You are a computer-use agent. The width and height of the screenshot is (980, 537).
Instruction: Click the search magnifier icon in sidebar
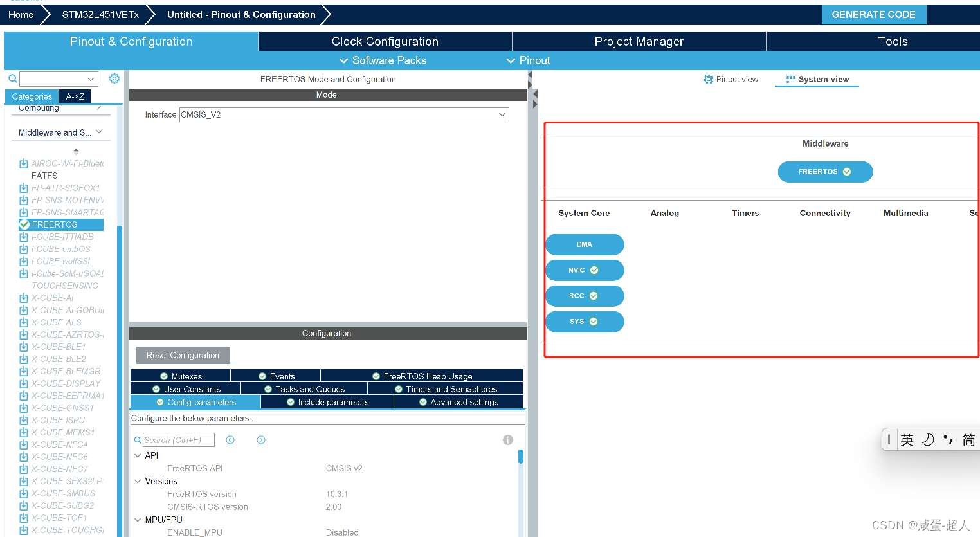[x=12, y=78]
